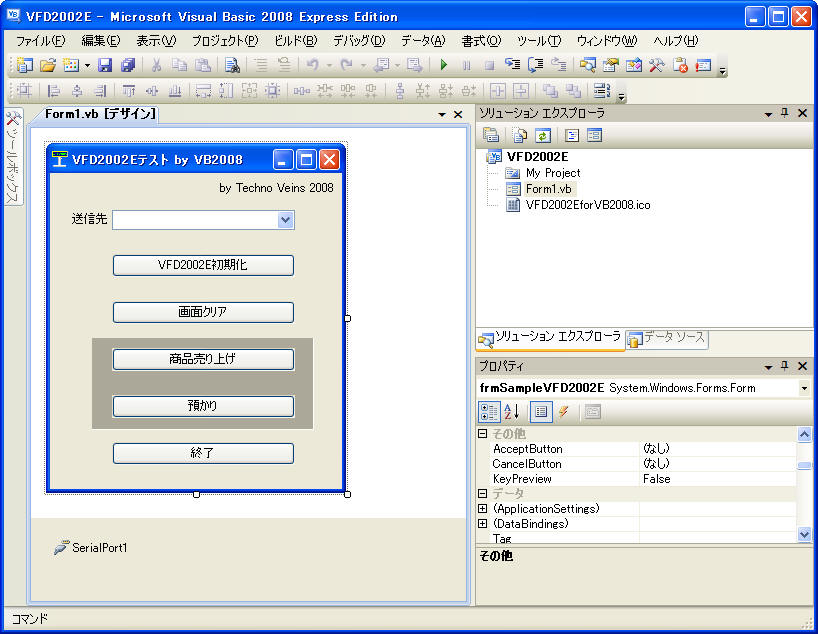
Task: Toggle Alphabetical sort in Properties panel
Action: click(x=512, y=412)
